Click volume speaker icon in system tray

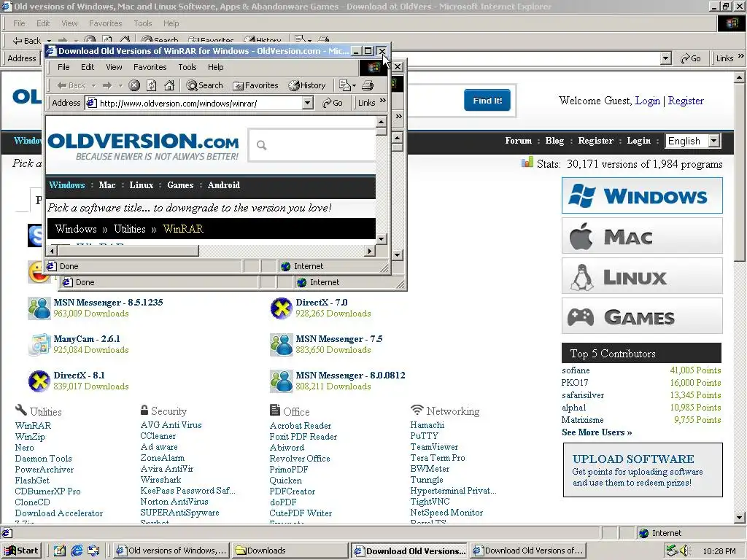point(685,551)
